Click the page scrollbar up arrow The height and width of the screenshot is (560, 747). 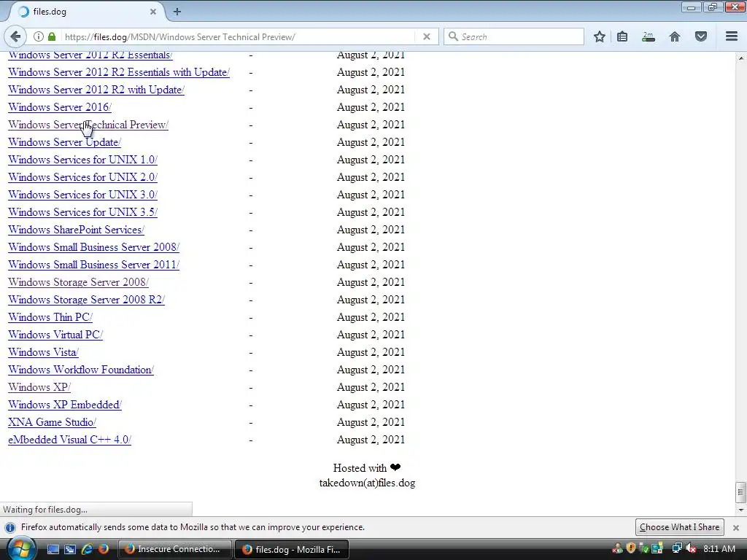tap(741, 58)
